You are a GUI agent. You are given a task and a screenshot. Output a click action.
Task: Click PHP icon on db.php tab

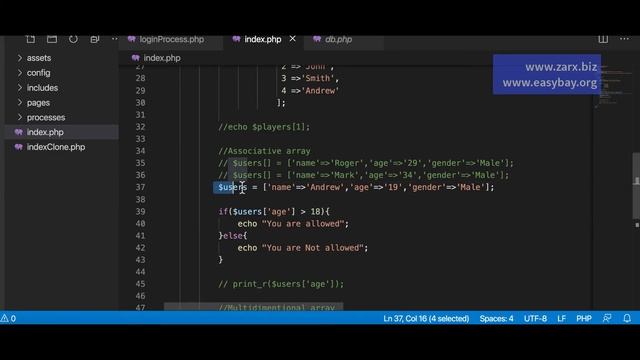pyautogui.click(x=317, y=39)
